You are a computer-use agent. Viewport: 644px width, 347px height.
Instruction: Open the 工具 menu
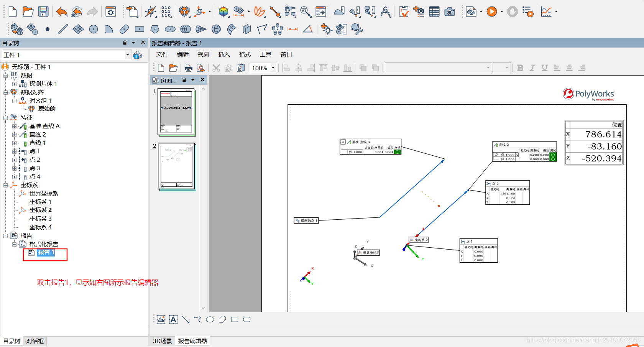(x=266, y=54)
